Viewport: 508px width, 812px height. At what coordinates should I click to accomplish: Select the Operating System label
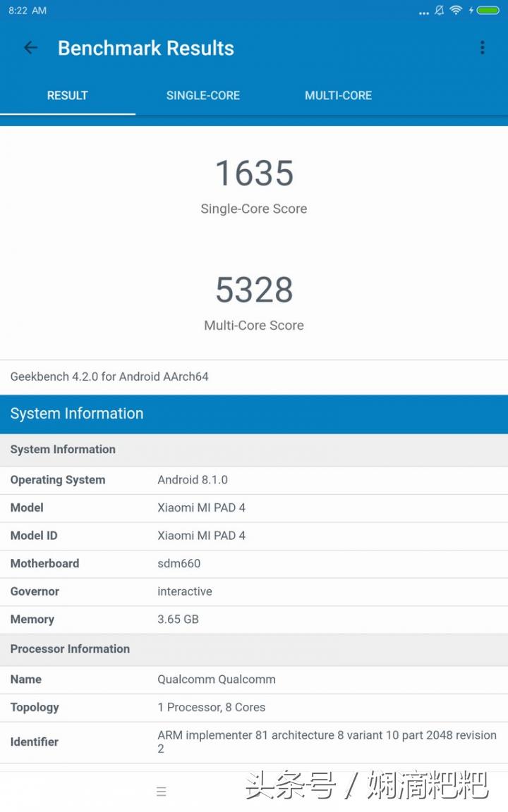[58, 480]
